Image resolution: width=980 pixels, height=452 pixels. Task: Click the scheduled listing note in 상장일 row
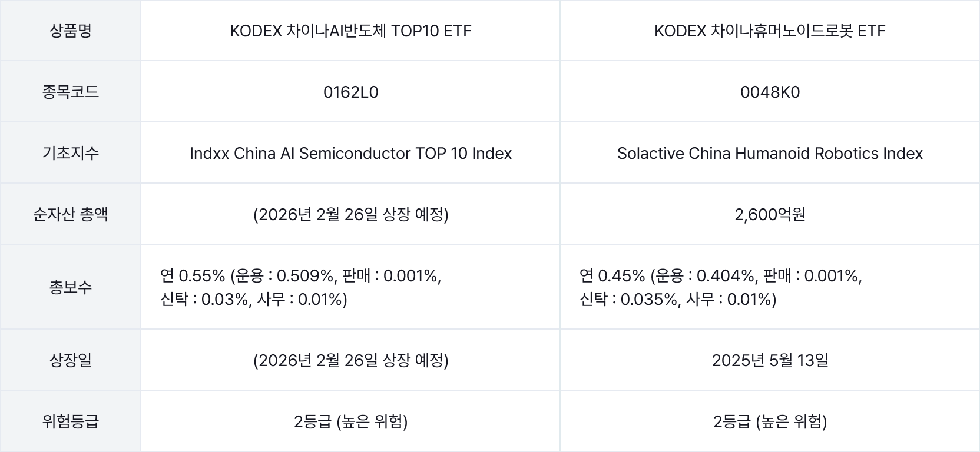350,360
